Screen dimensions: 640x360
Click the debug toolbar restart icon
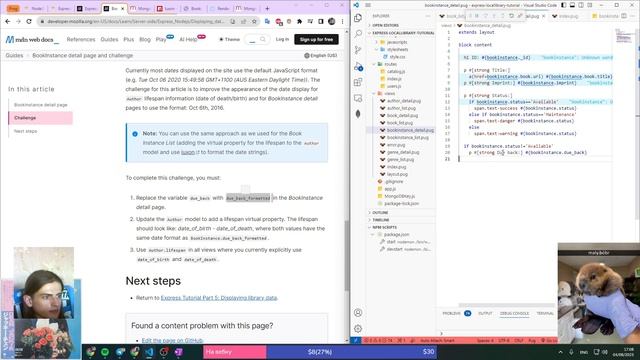pyautogui.click(x=511, y=16)
